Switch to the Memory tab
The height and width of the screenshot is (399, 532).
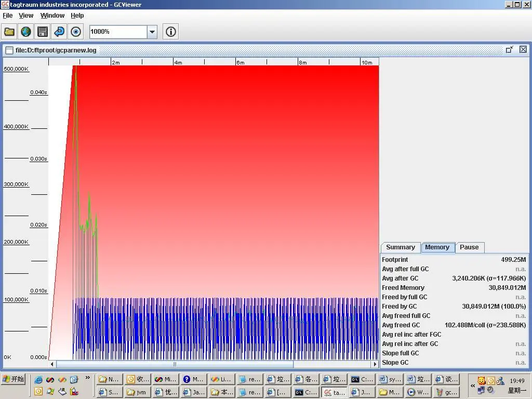(x=437, y=247)
